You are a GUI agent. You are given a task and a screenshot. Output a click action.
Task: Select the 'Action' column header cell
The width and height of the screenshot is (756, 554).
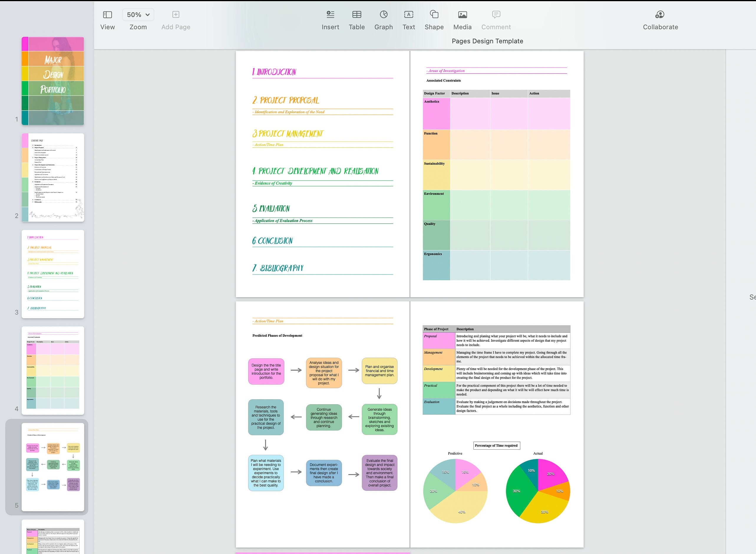[549, 93]
